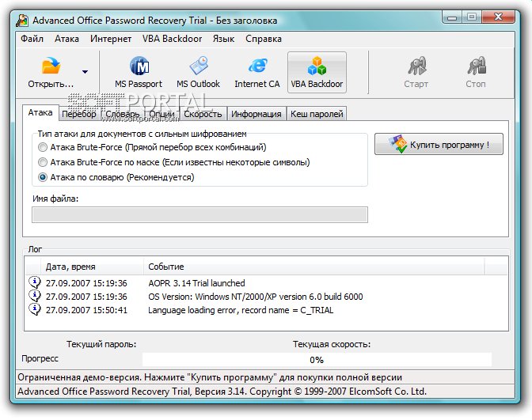Open the Интернет menu
Viewport: 532px width, 420px height.
pyautogui.click(x=111, y=39)
